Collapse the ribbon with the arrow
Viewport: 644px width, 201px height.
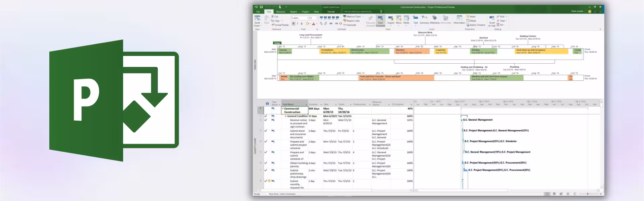(x=600, y=29)
